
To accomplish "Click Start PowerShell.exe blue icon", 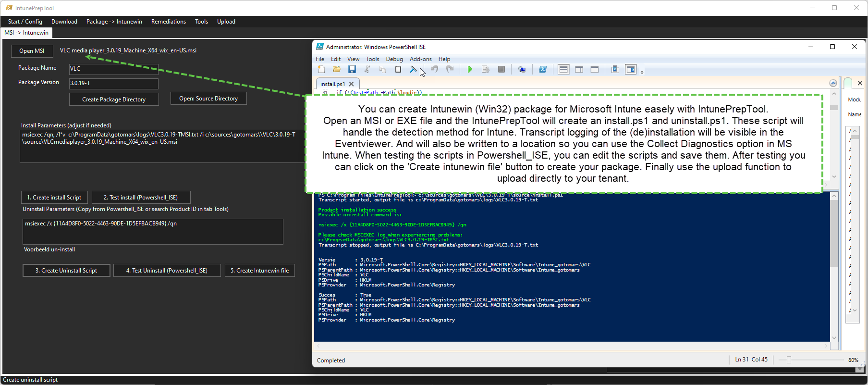I will click(x=543, y=70).
